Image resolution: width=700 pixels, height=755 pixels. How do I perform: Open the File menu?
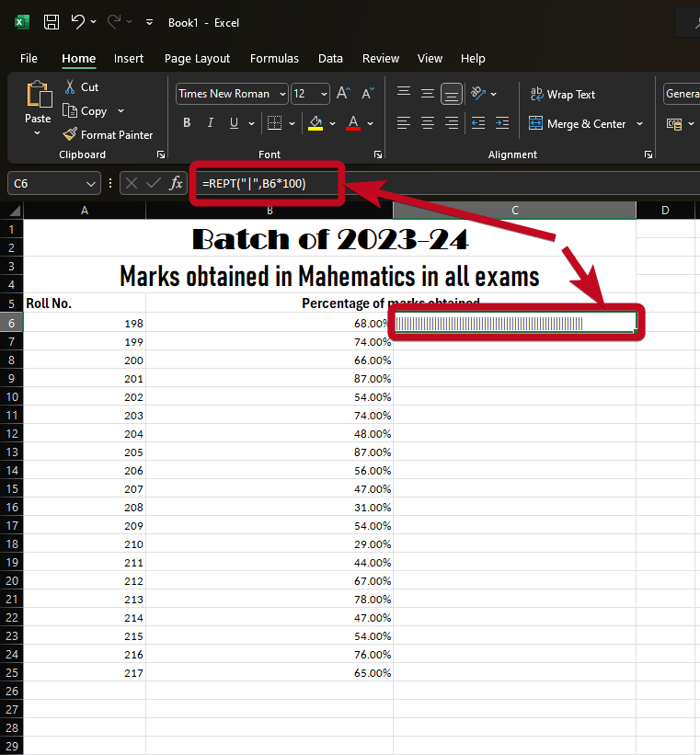coord(29,58)
